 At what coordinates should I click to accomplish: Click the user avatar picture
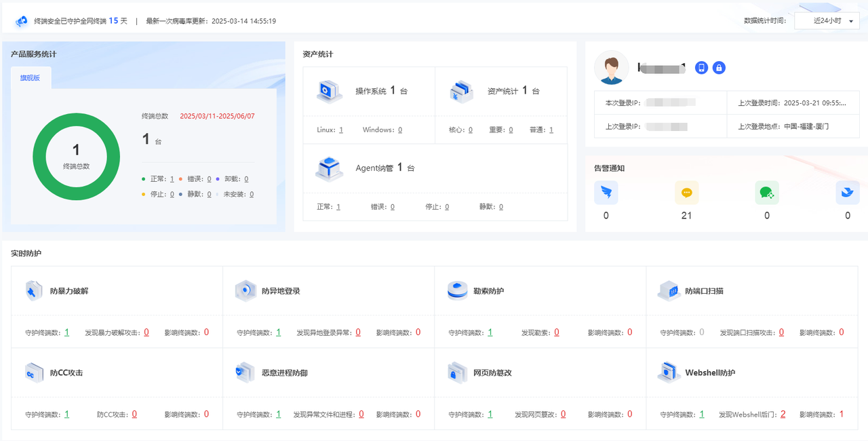pyautogui.click(x=611, y=68)
